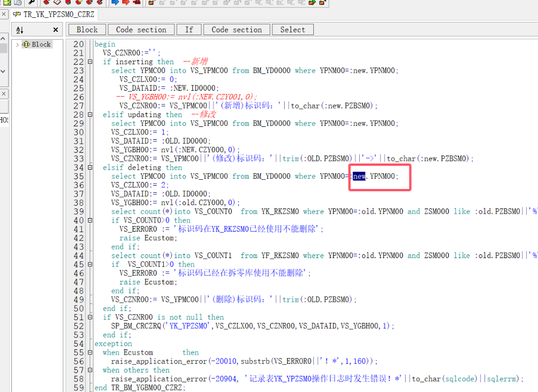The height and width of the screenshot is (392, 538).
Task: Click the trigger icon on TR_YK_YPZSM0_CZRZ tab
Action: point(17,15)
